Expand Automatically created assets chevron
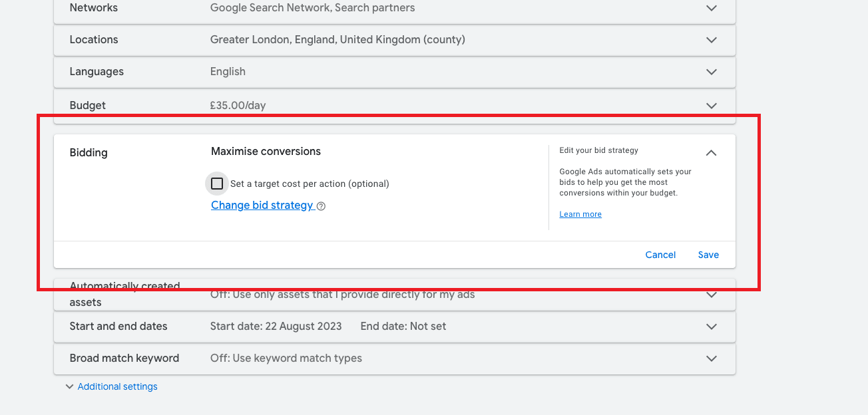 pyautogui.click(x=711, y=295)
